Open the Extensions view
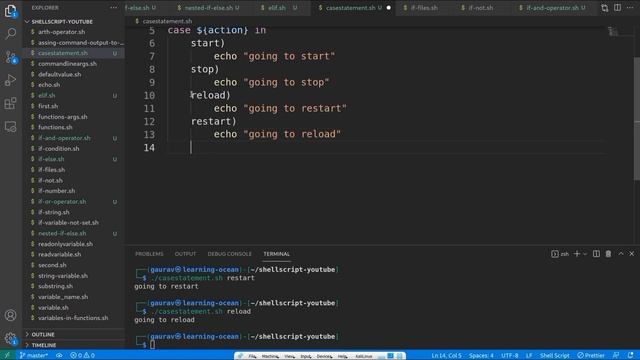Image resolution: width=640 pixels, height=360 pixels. pyautogui.click(x=11, y=103)
